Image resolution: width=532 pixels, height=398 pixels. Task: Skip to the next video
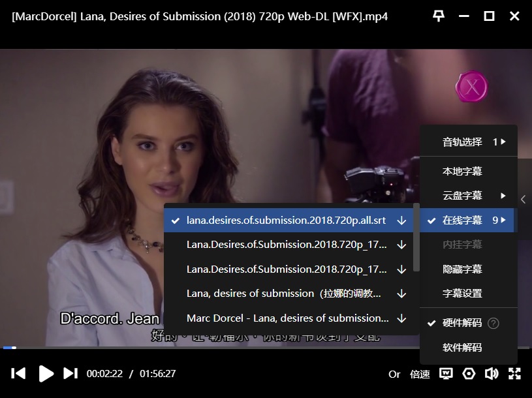tap(70, 373)
